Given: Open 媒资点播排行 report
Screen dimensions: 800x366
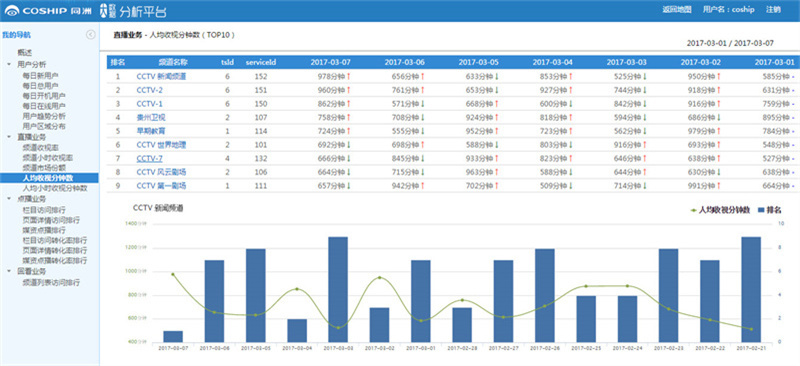Looking at the screenshot, I should point(44,230).
